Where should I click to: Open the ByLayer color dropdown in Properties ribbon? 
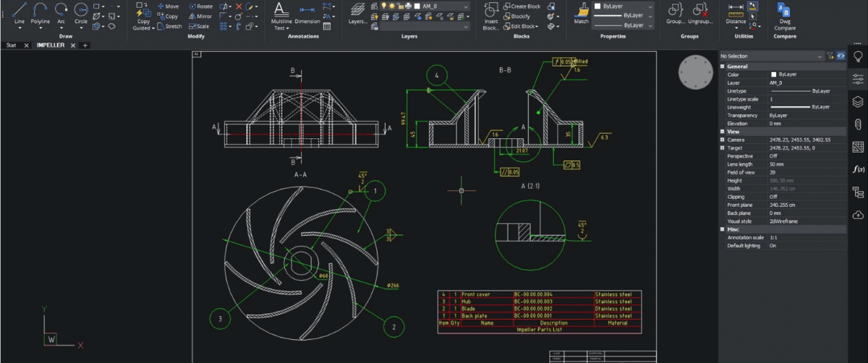(624, 6)
